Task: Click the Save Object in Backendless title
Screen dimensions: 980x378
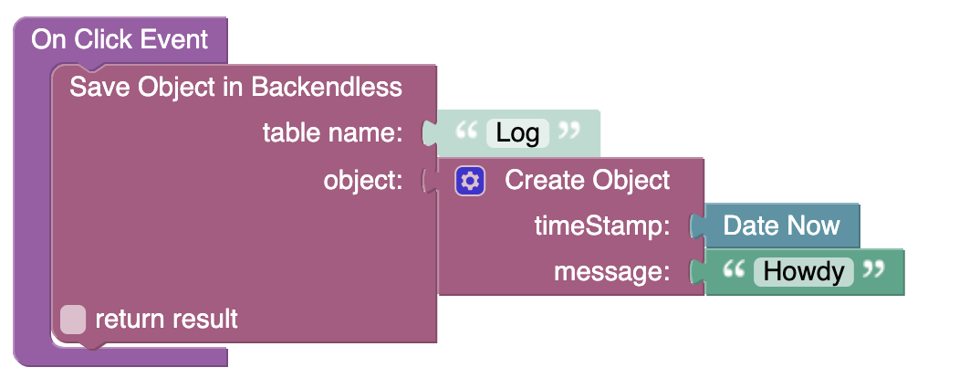Action: (235, 87)
